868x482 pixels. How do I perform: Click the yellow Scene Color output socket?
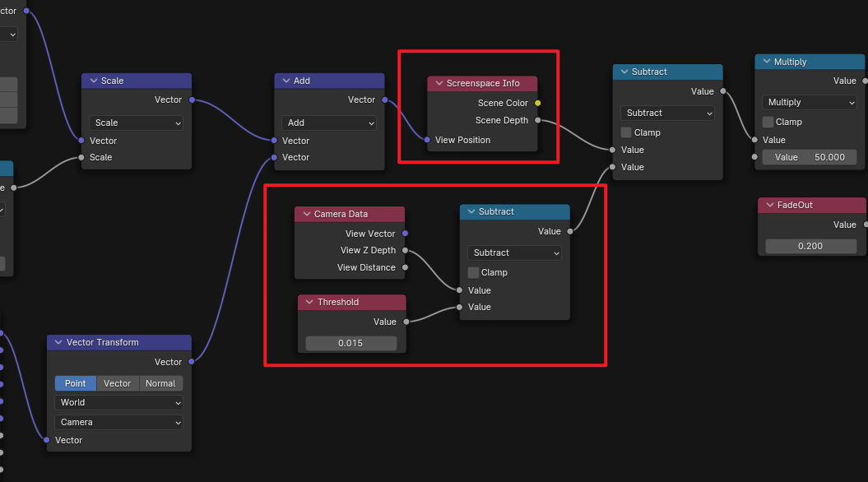[x=538, y=103]
